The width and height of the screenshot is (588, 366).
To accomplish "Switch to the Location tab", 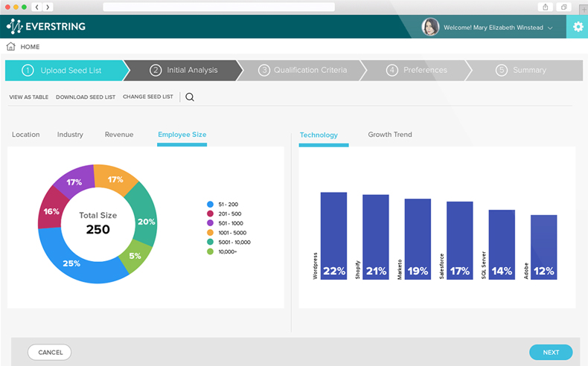I will [25, 135].
